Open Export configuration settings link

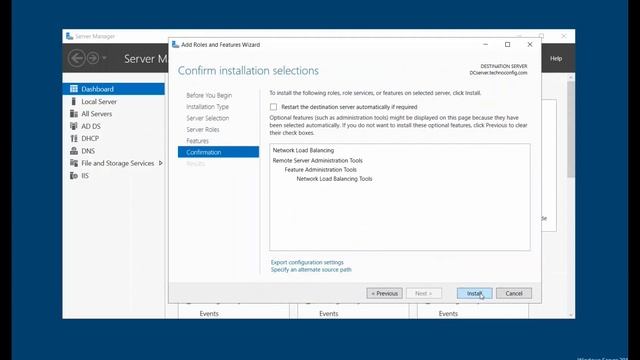[307, 262]
